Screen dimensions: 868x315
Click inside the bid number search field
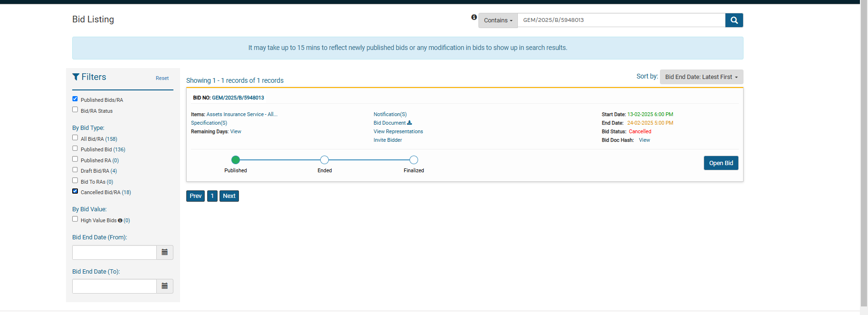(620, 20)
